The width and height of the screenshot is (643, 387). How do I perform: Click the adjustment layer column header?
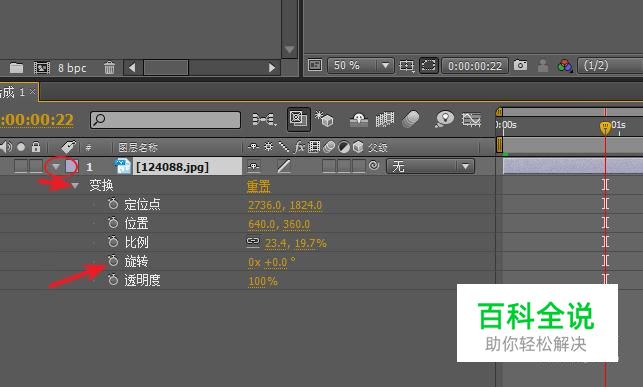(344, 146)
